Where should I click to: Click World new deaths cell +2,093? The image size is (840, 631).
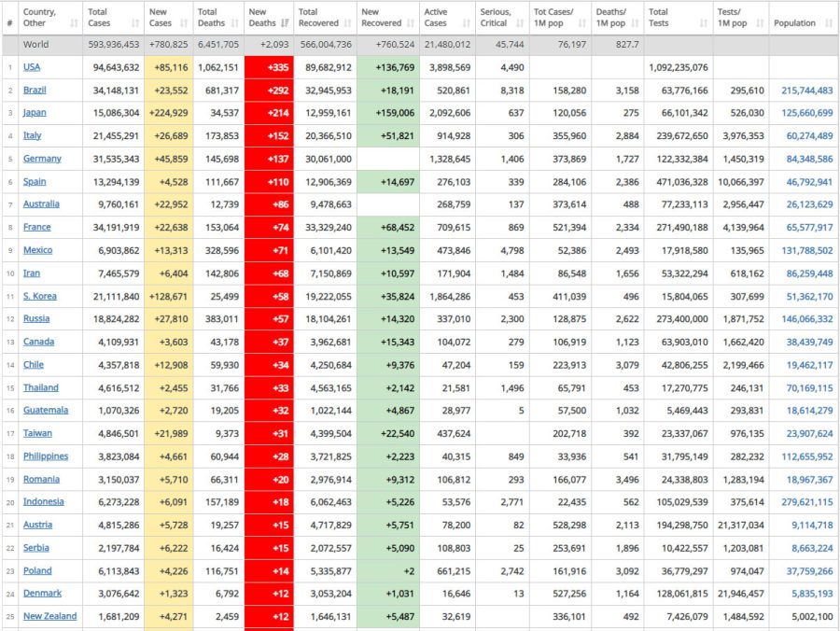(269, 45)
